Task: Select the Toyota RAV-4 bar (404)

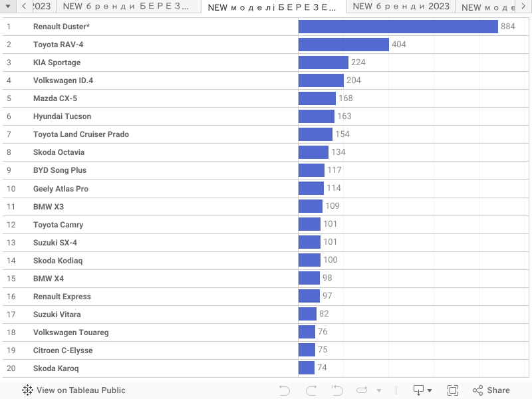Action: coord(344,45)
